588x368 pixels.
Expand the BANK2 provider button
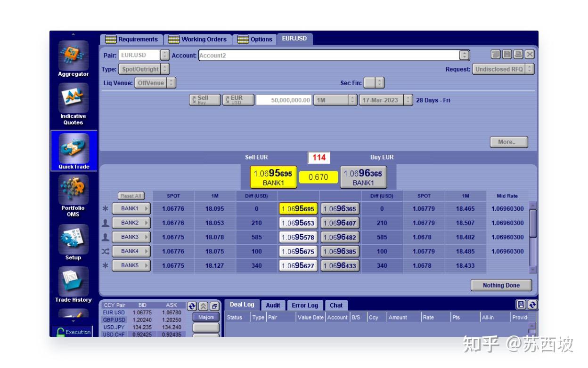131,223
